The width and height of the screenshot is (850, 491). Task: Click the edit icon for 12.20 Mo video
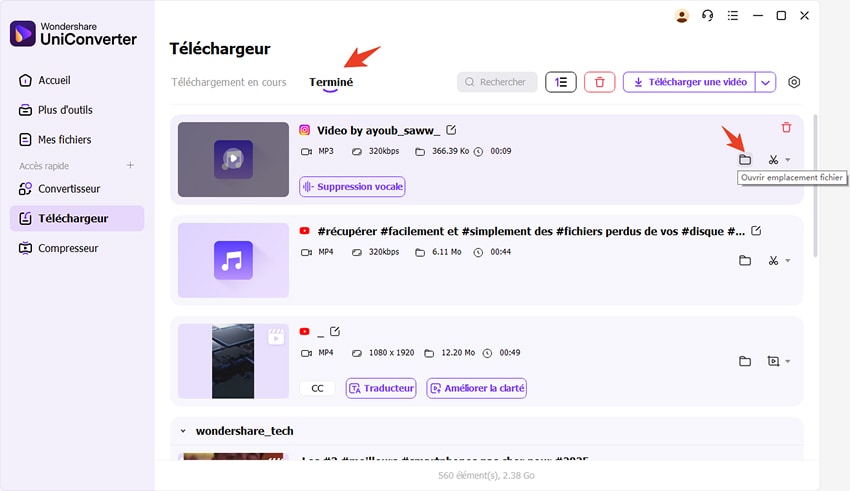tap(773, 361)
